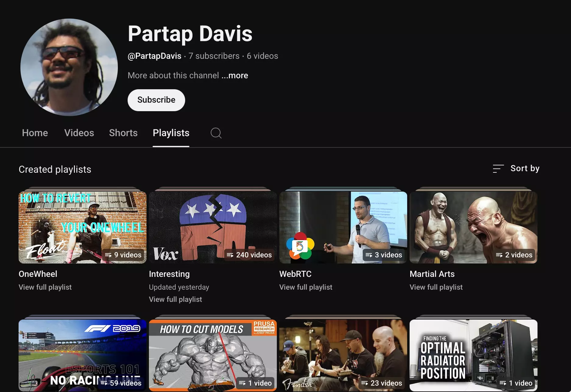Open the Martial Arts playlist thumbnail

point(474,227)
